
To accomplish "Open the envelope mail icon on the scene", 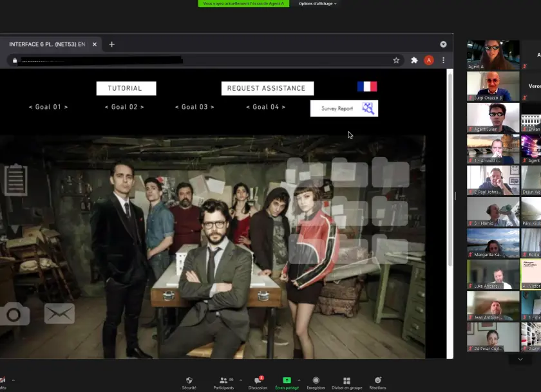I will tap(59, 313).
